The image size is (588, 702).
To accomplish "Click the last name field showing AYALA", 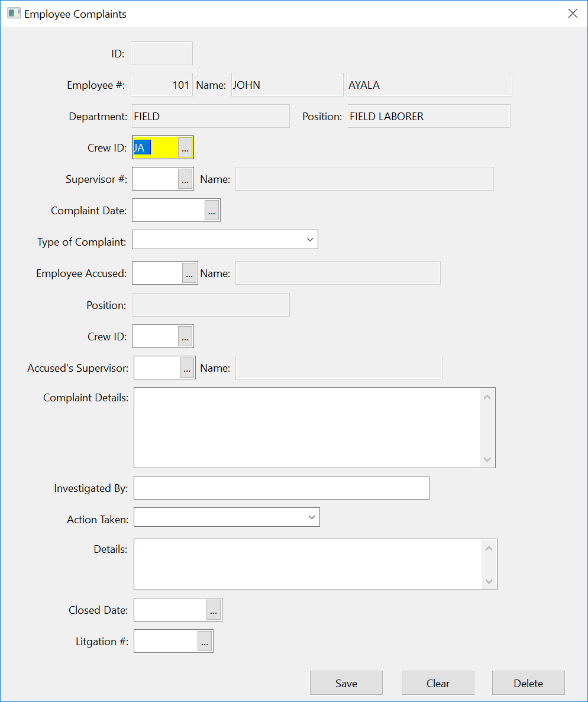I will point(429,85).
